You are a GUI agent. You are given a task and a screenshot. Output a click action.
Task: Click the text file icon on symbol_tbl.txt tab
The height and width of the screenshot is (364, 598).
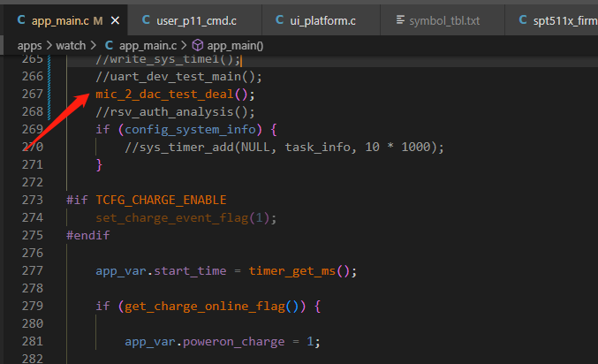coord(400,19)
